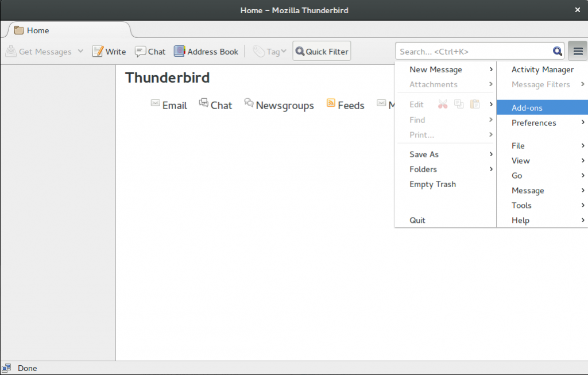
Task: Click the Done status bar text
Action: tap(28, 368)
